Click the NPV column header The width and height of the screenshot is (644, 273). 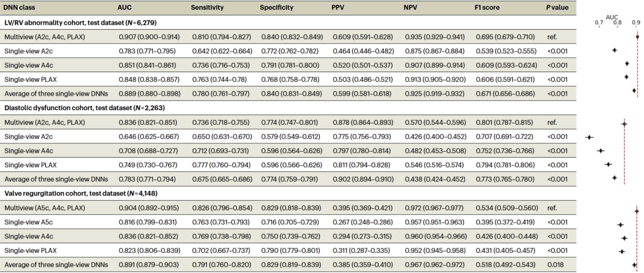[x=411, y=7]
